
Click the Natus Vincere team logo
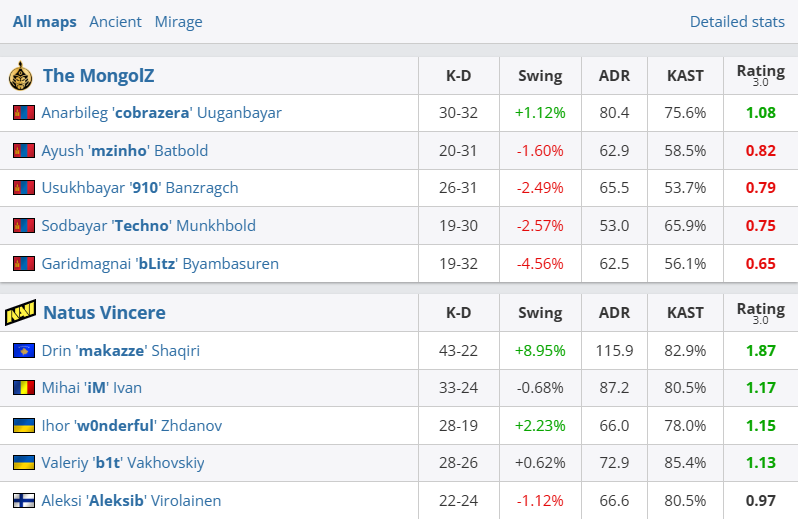20,313
